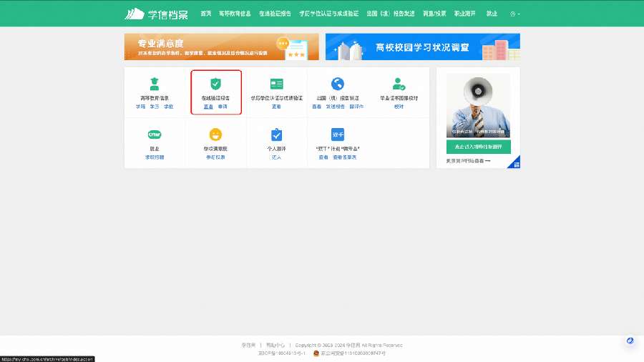Click the 学信档案 logo in header

(x=156, y=14)
